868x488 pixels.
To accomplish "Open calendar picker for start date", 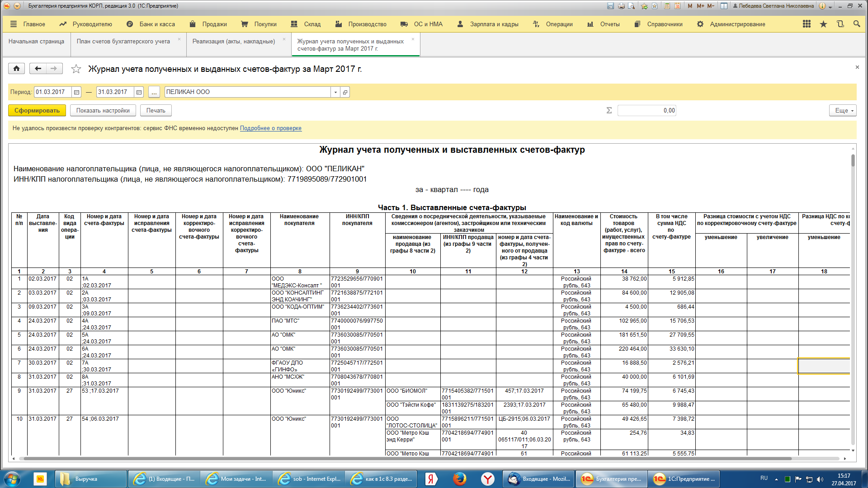I will (76, 92).
